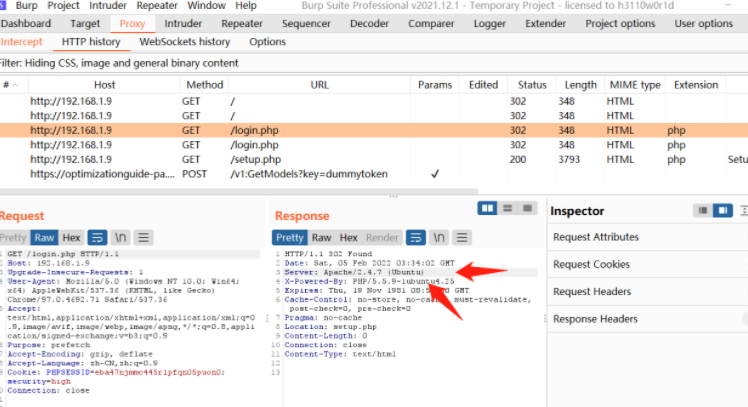The width and height of the screenshot is (748, 407).
Task: Switch response view to Pretty
Action: (290, 238)
